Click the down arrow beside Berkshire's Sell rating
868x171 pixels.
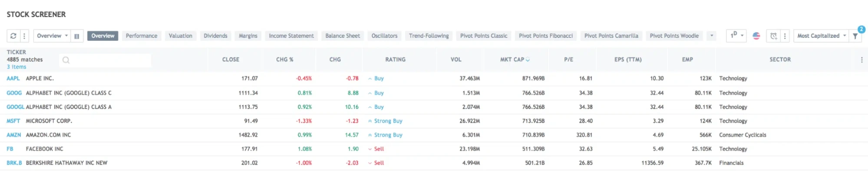click(370, 163)
